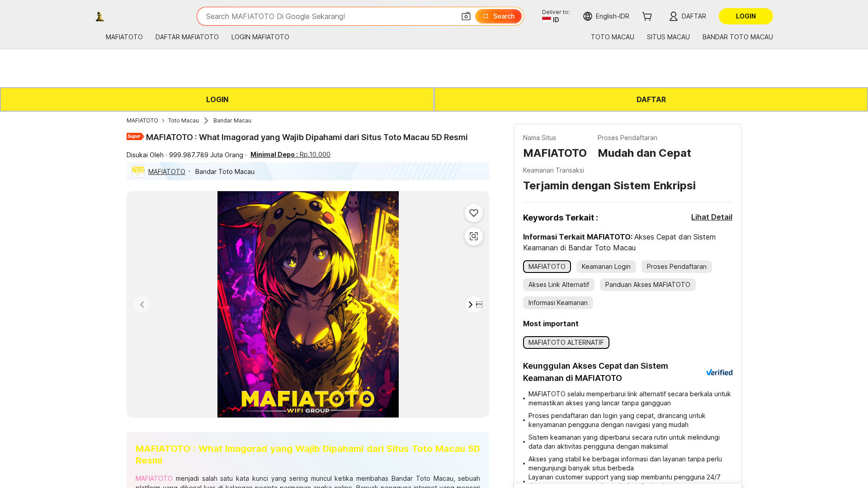Open SITUS MACAU nav item
The height and width of the screenshot is (488, 868).
click(668, 37)
